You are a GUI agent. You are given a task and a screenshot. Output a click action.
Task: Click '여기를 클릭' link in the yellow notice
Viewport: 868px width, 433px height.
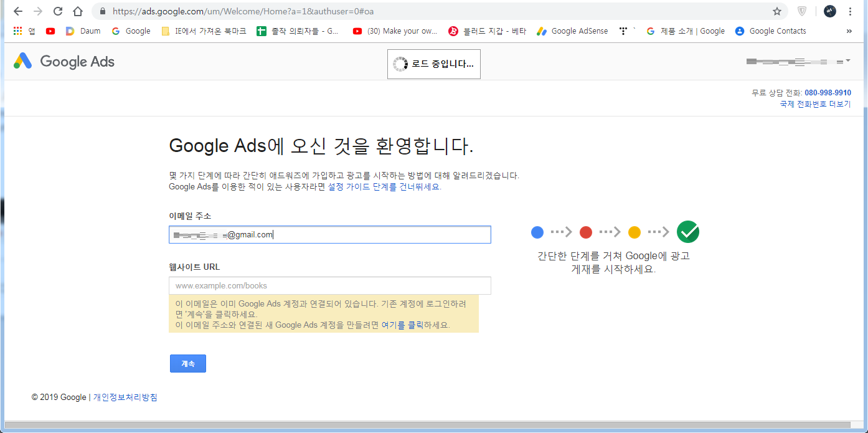point(402,325)
